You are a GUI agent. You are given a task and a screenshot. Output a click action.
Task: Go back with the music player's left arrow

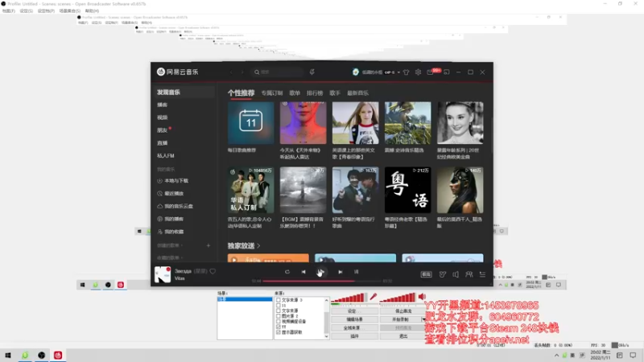tap(231, 72)
